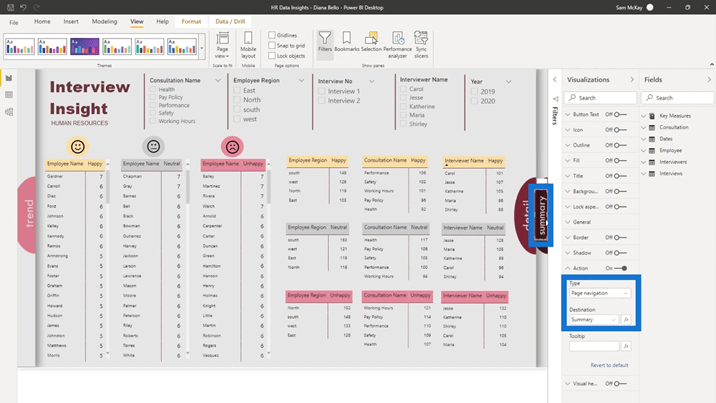Click the Redo icon in title bar
Image resolution: width=716 pixels, height=403 pixels.
tap(37, 7)
